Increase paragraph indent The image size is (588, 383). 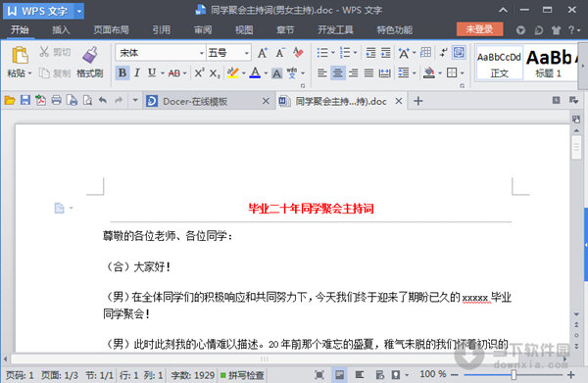[x=385, y=53]
